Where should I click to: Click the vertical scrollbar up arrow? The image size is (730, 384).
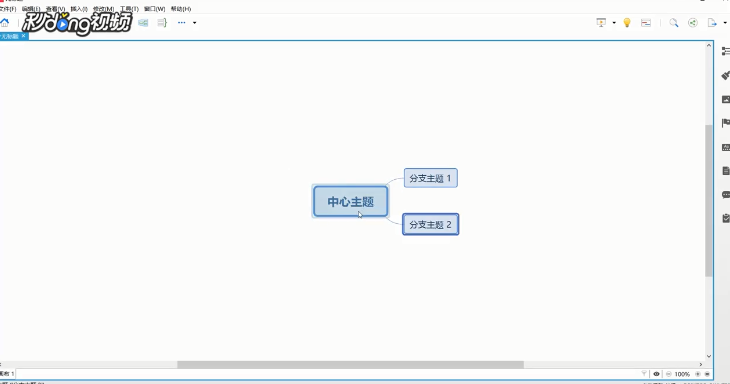coord(709,46)
